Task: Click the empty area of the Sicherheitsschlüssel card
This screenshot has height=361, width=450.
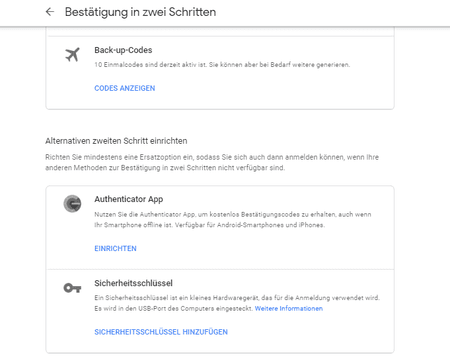Action: (310, 332)
